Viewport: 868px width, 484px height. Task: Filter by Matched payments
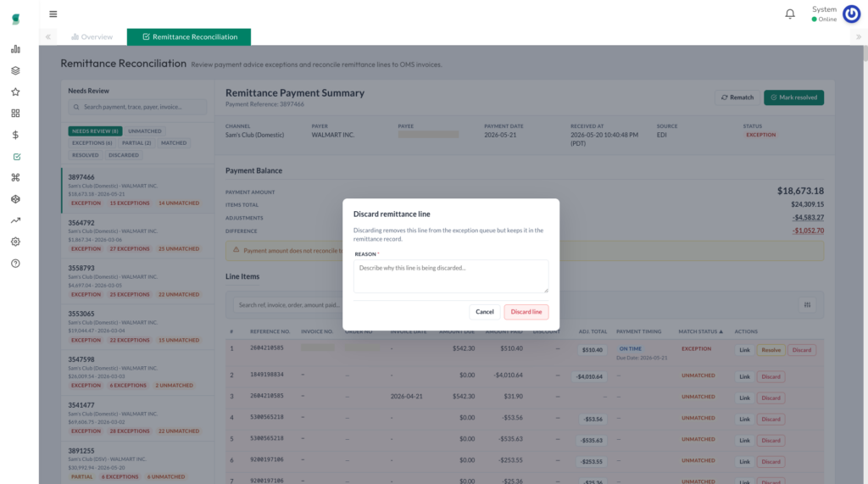pyautogui.click(x=174, y=143)
